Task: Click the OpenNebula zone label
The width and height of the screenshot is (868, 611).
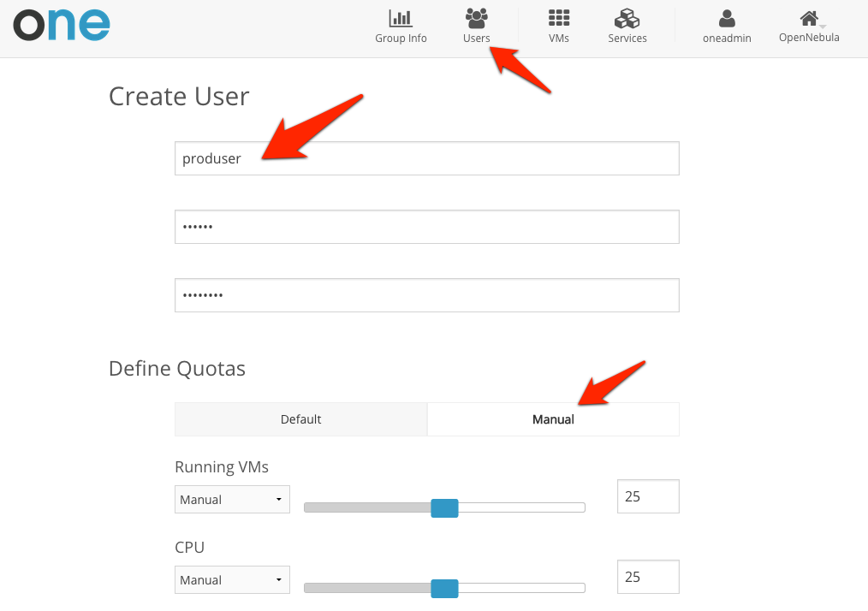Action: (x=809, y=38)
